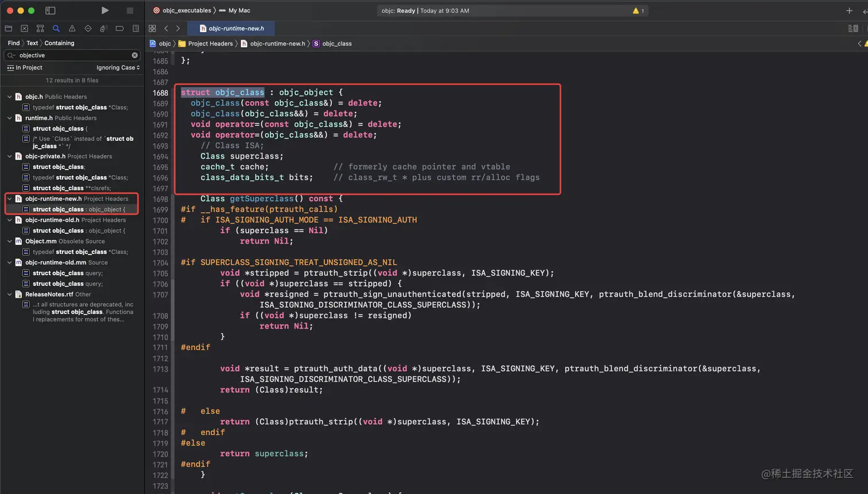Jump to the previous issue arrow
Screen dimensions: 868x494
coord(859,44)
